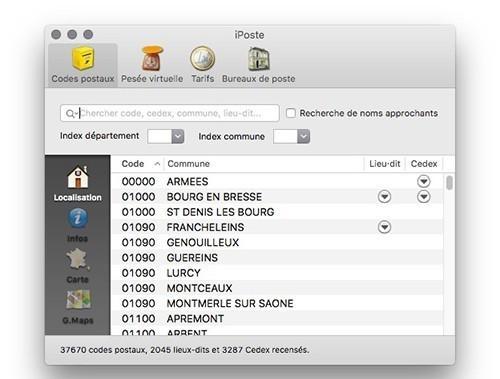Click the 00000 postal code cell
Image resolution: width=500 pixels, height=379 pixels.
(x=138, y=181)
